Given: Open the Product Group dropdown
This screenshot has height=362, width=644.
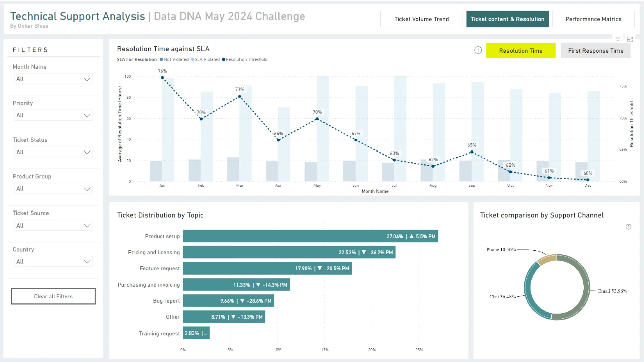Looking at the screenshot, I should (x=54, y=189).
